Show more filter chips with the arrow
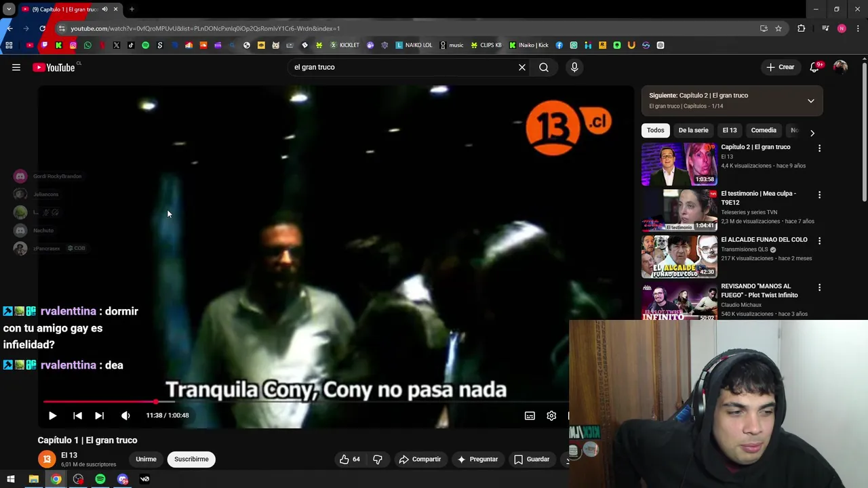Viewport: 868px width, 488px height. pos(812,133)
